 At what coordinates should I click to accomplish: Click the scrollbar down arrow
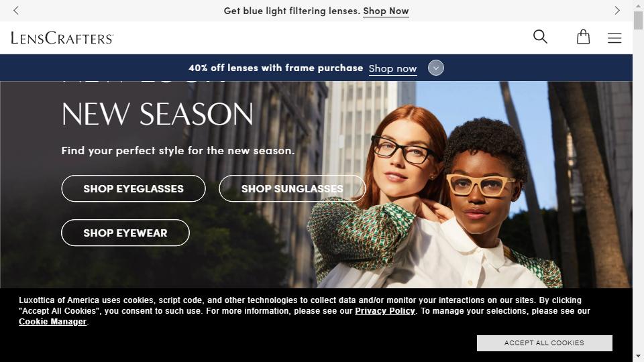tap(638, 356)
